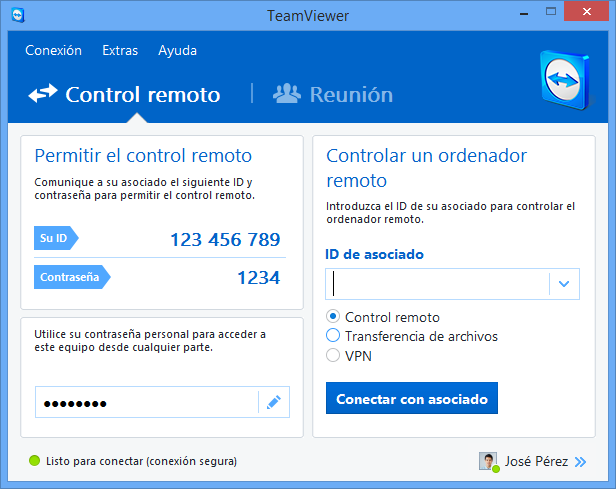Open the Extras menu

[x=120, y=50]
